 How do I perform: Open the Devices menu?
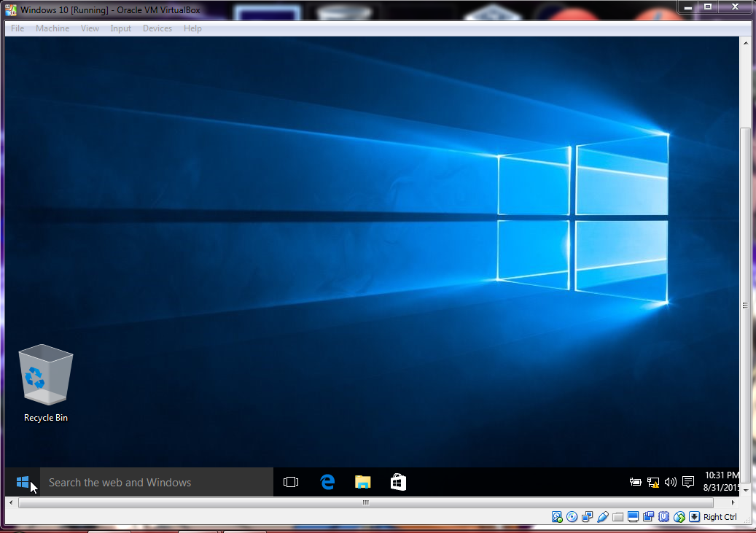157,28
